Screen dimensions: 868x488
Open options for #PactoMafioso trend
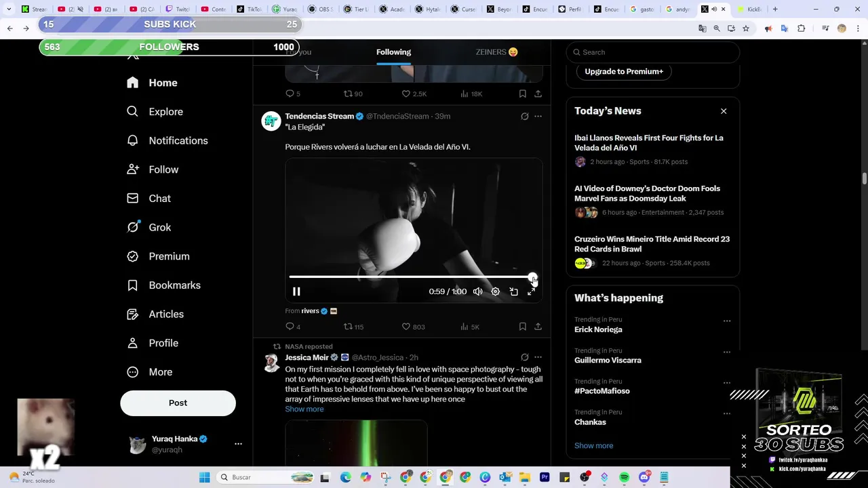point(727,383)
